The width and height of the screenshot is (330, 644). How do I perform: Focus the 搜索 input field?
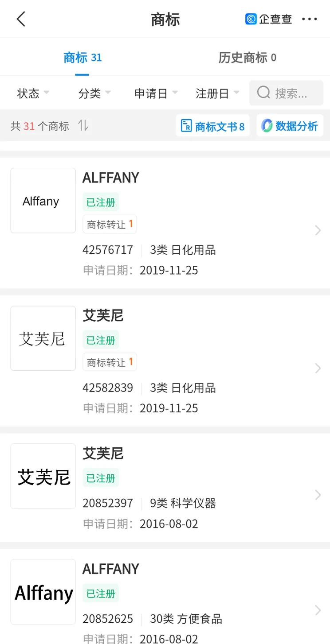(286, 93)
